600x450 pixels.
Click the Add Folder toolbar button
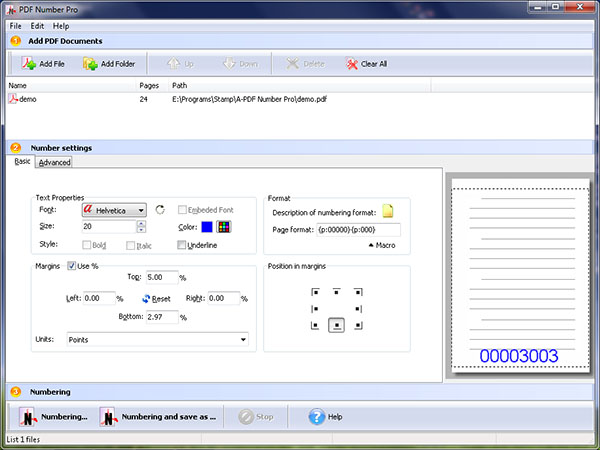pos(109,64)
